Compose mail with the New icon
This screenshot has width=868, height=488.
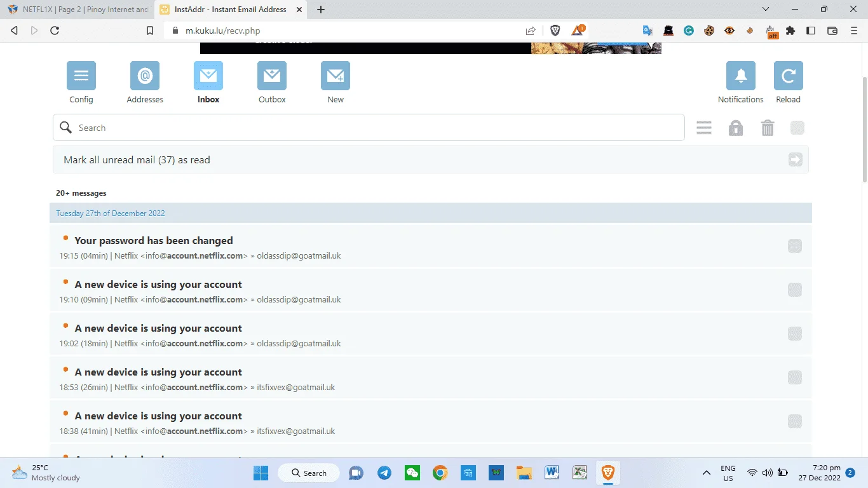click(336, 76)
